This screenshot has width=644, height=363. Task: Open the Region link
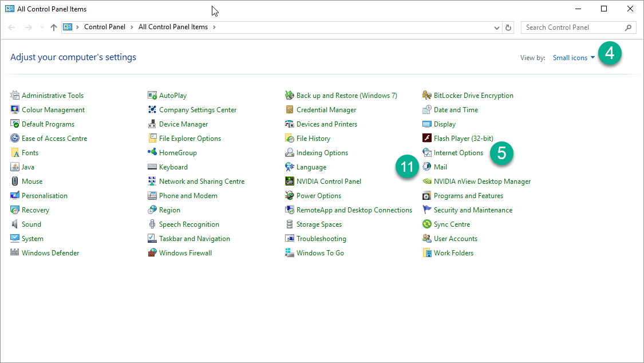(x=169, y=210)
